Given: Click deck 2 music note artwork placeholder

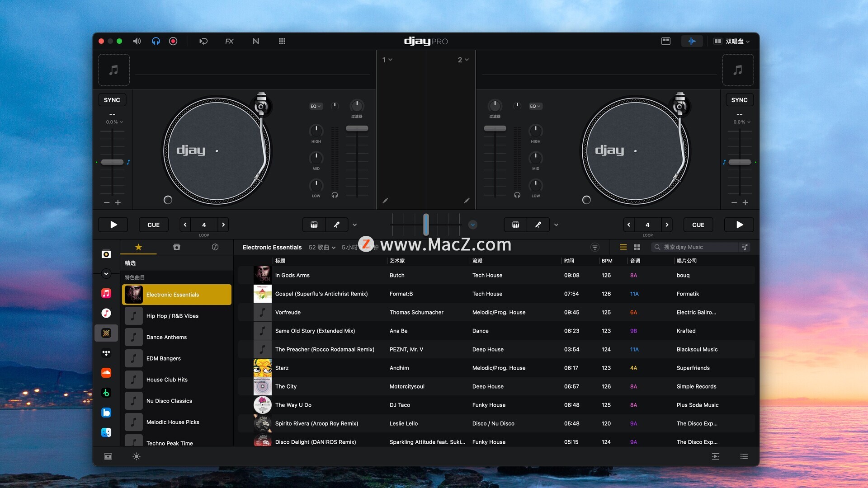Looking at the screenshot, I should (x=738, y=70).
